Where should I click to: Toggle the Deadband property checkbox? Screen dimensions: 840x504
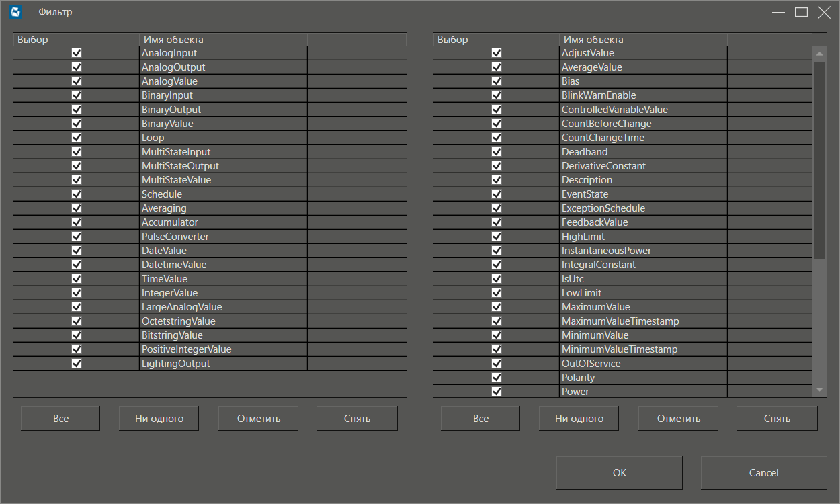pyautogui.click(x=497, y=152)
